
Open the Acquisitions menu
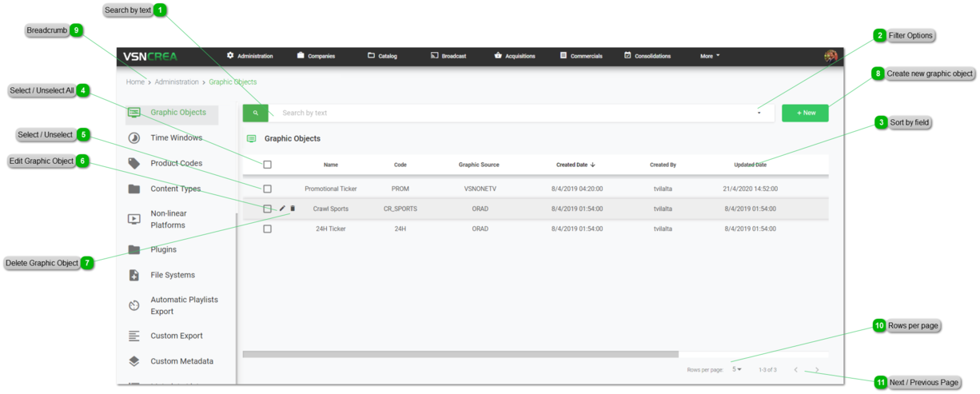(515, 56)
